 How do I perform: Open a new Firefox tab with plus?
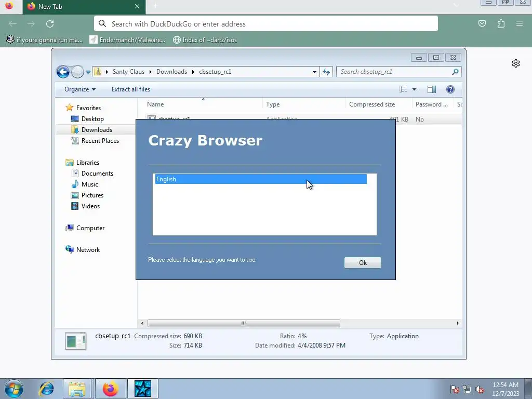click(x=155, y=6)
